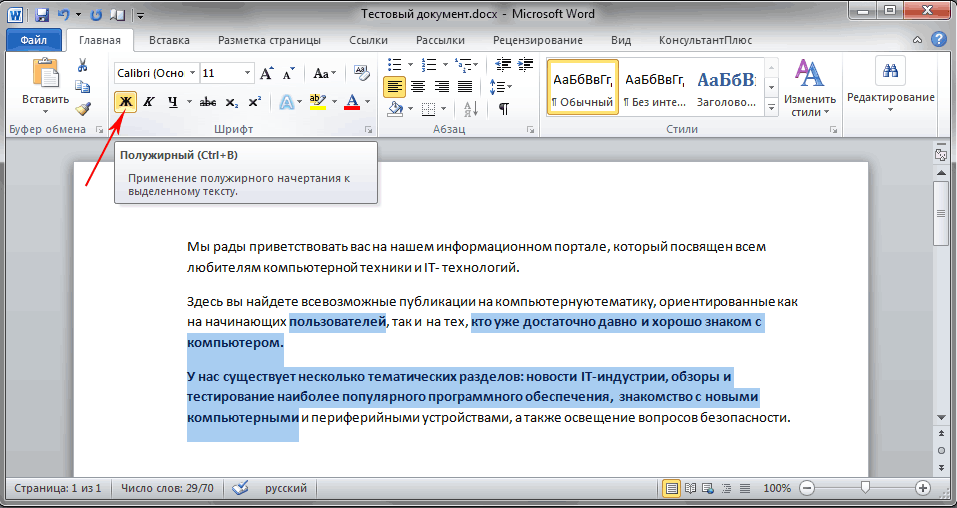Click the large Paste clipboard icon
The image size is (957, 508).
click(x=46, y=72)
